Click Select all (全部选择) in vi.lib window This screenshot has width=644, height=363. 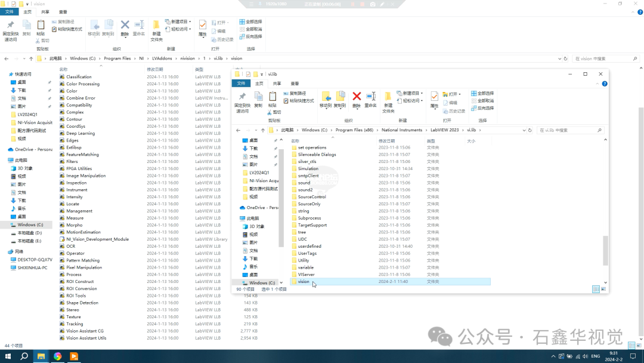(x=482, y=93)
